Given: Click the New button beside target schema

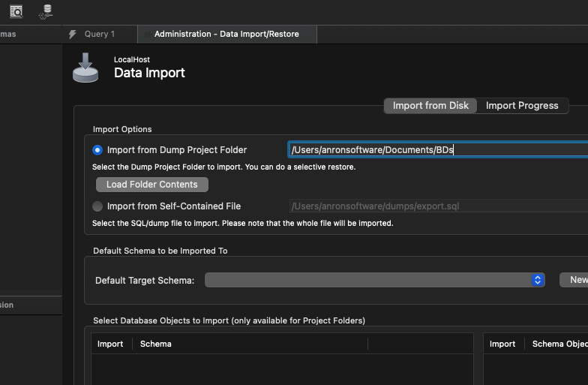Looking at the screenshot, I should pyautogui.click(x=575, y=280).
